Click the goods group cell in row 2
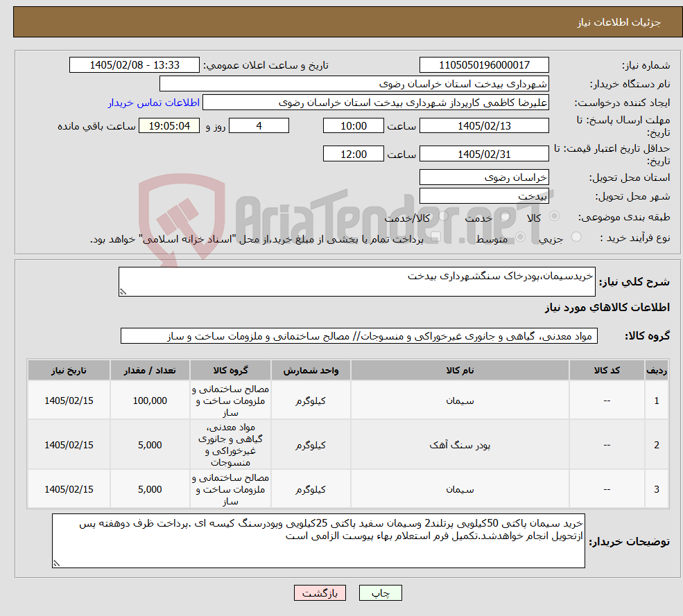 (x=230, y=445)
